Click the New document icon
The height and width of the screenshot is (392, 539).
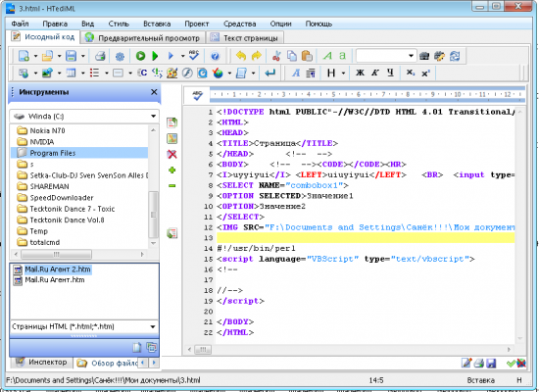click(x=24, y=56)
